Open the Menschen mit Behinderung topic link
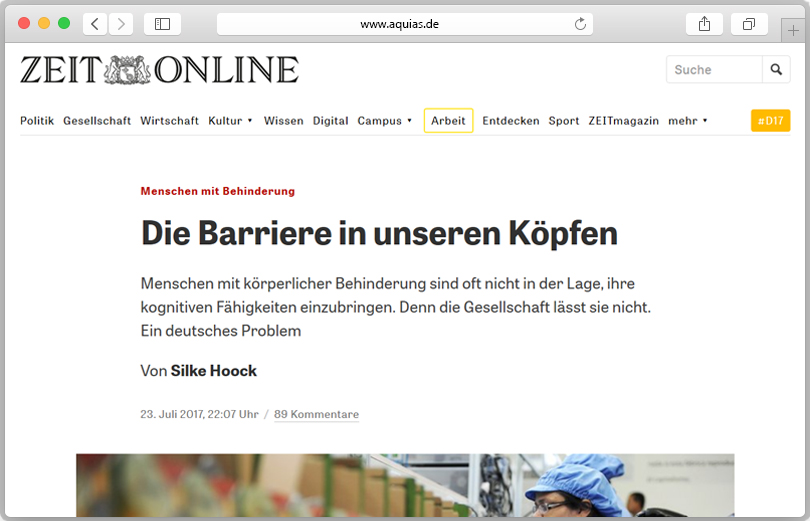This screenshot has height=521, width=810. coord(217,191)
